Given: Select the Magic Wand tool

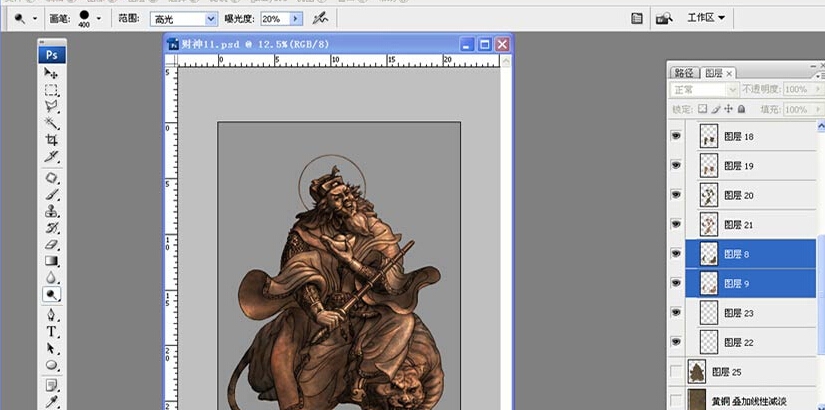Looking at the screenshot, I should [51, 124].
